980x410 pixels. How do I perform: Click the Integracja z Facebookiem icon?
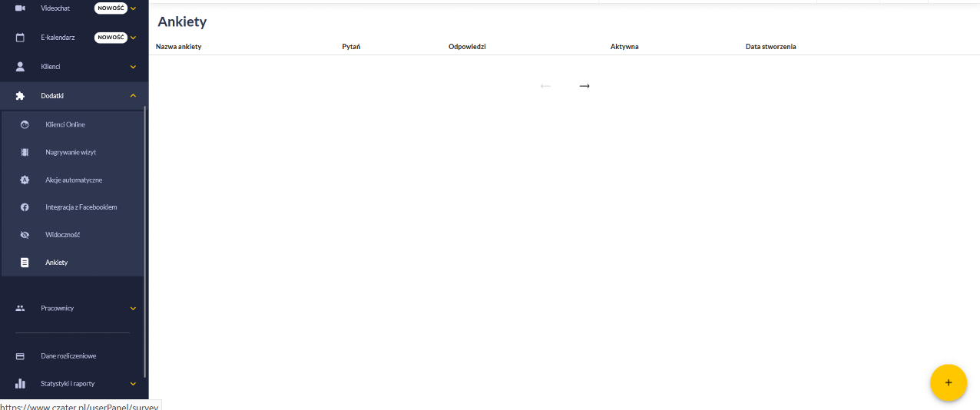tap(25, 207)
